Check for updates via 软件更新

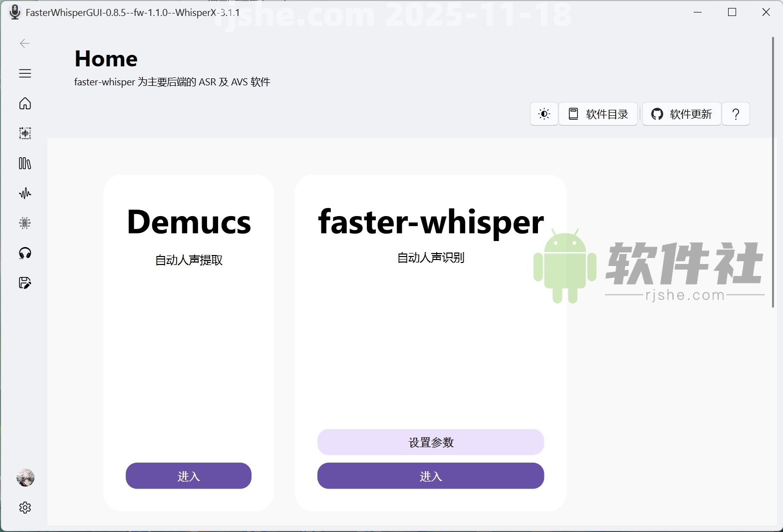pos(682,114)
